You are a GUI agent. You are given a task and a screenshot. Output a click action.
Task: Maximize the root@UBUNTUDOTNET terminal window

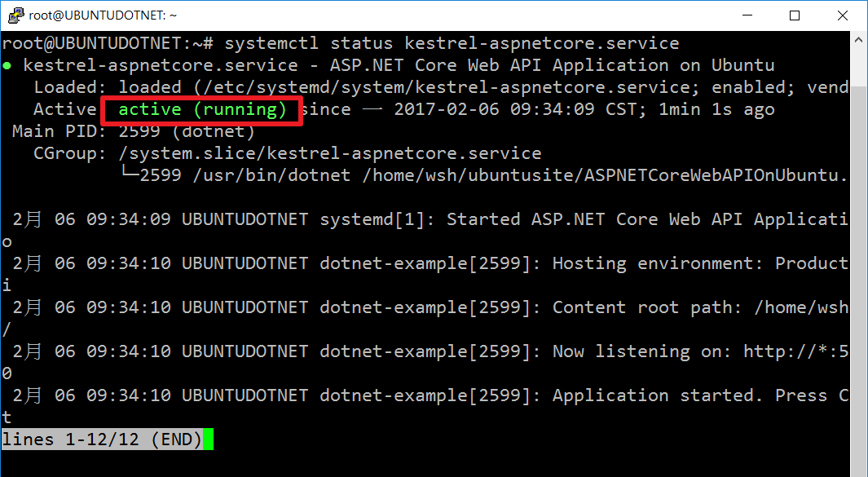795,15
